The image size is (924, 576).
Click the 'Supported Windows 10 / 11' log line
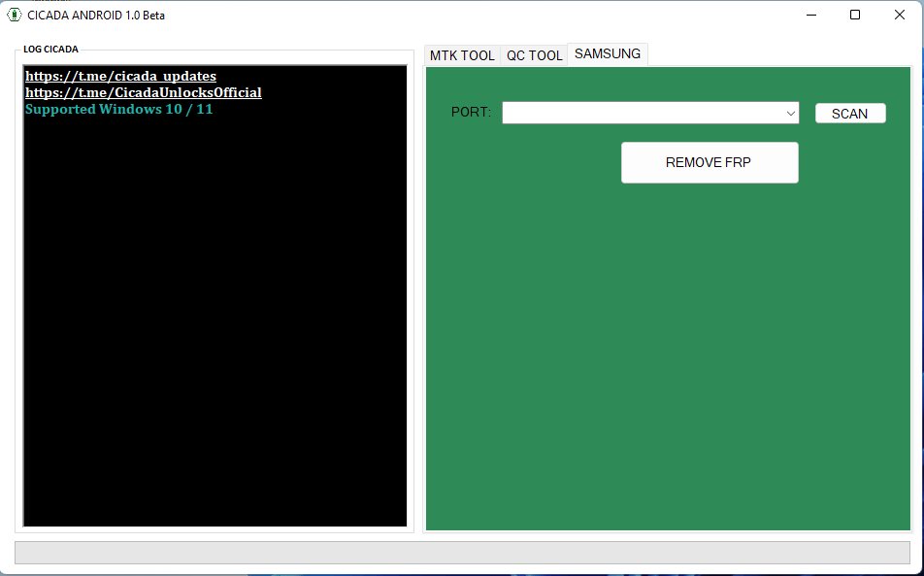(x=118, y=109)
